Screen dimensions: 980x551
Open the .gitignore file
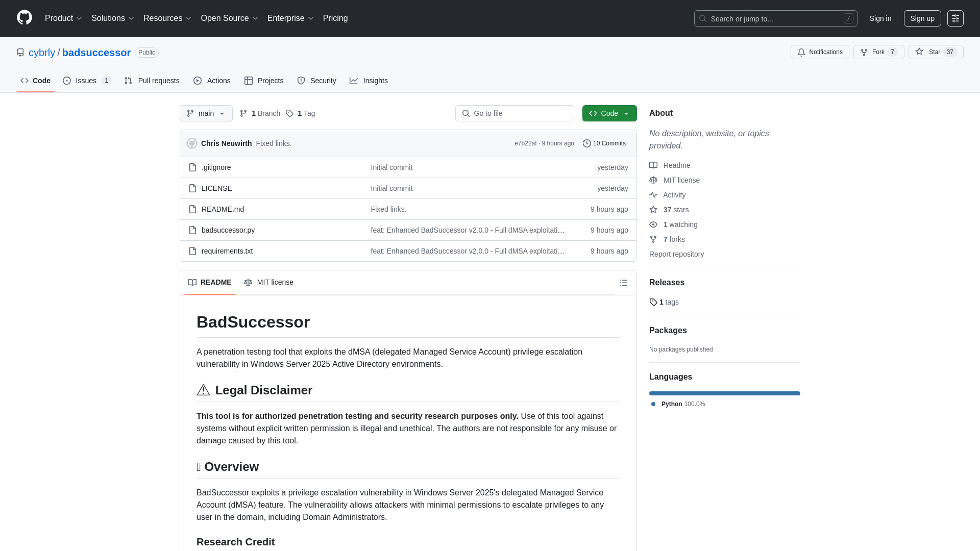pos(216,167)
